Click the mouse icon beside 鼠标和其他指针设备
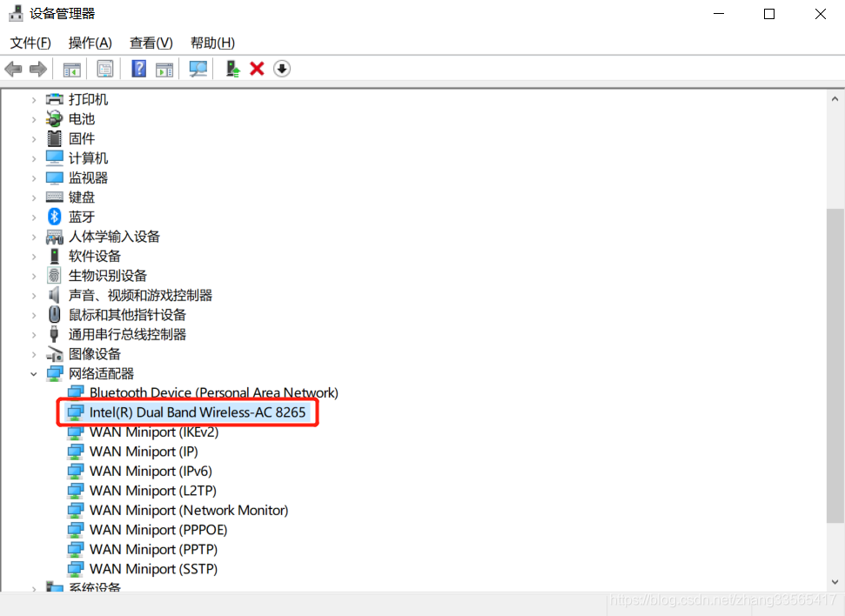845x616 pixels. coord(55,314)
